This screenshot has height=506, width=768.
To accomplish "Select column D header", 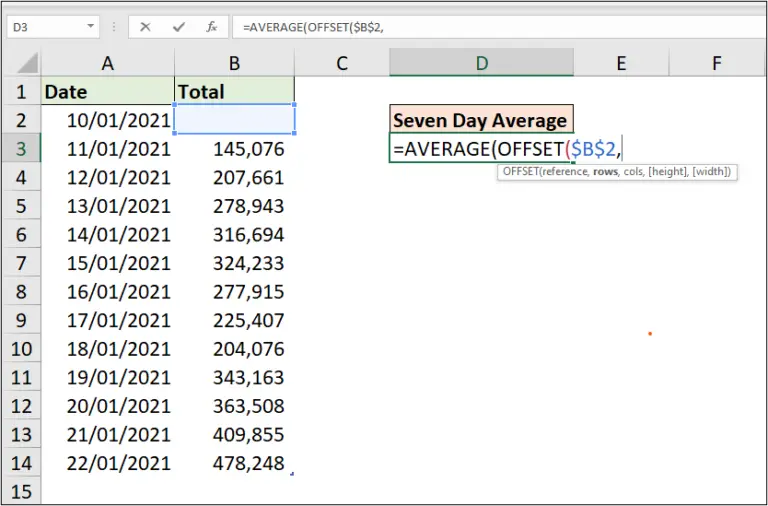I will tap(481, 63).
